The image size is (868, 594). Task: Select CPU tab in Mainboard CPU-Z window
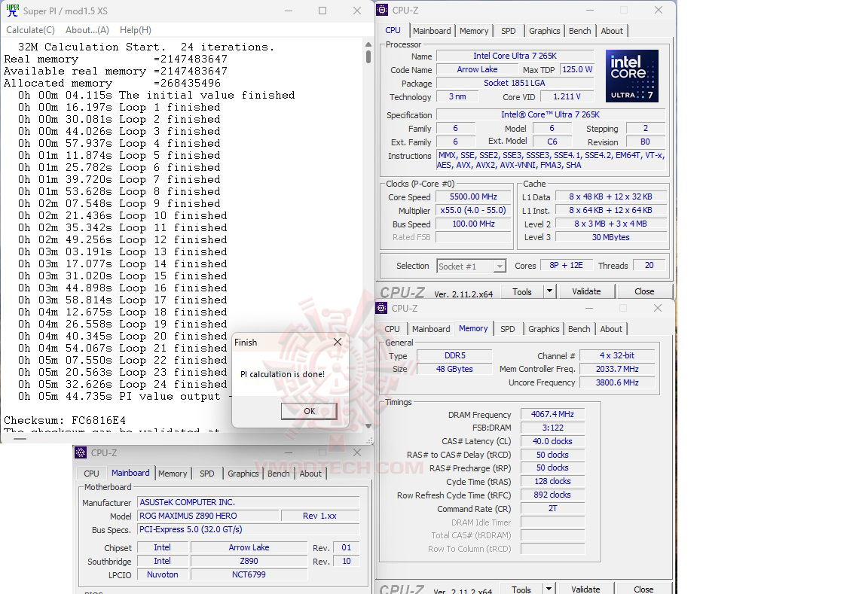(91, 474)
